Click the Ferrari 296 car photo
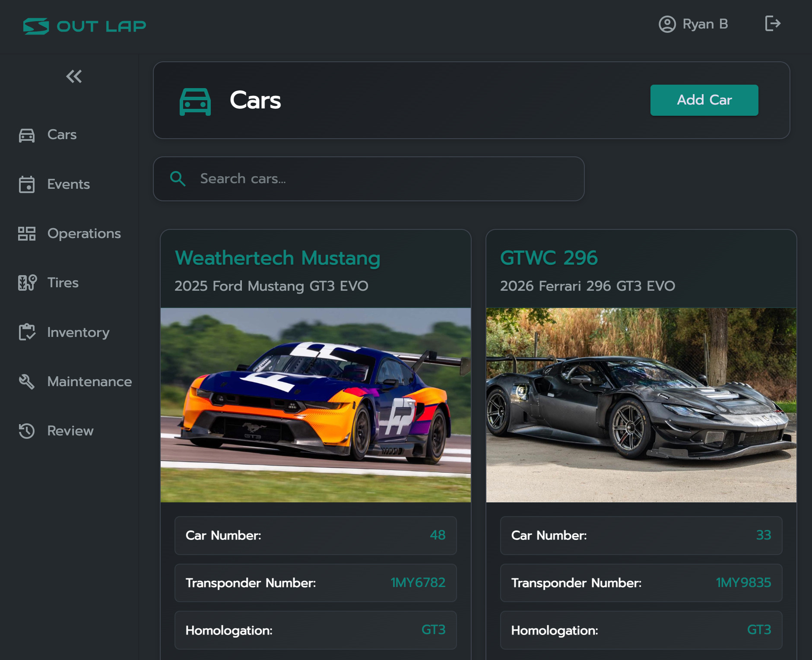Image resolution: width=812 pixels, height=660 pixels. click(x=641, y=405)
